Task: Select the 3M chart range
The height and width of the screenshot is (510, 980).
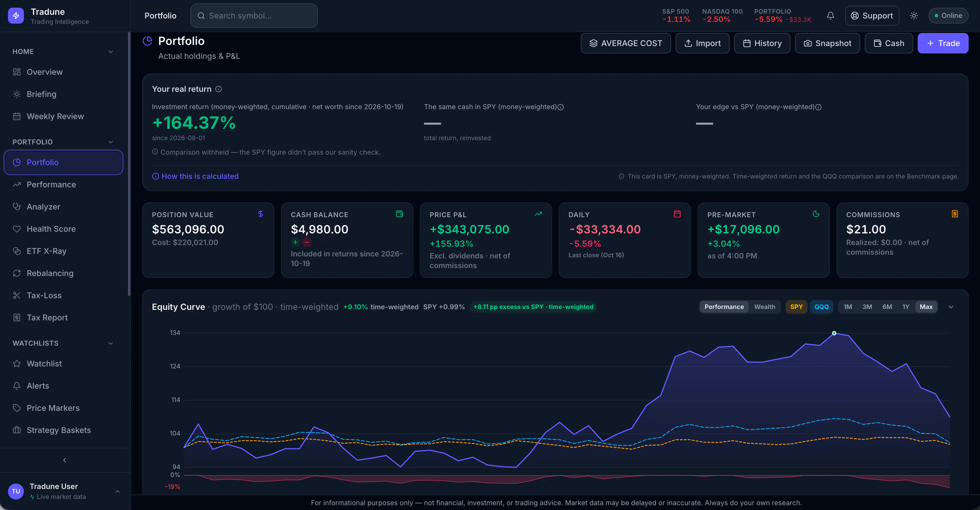Action: coord(867,307)
